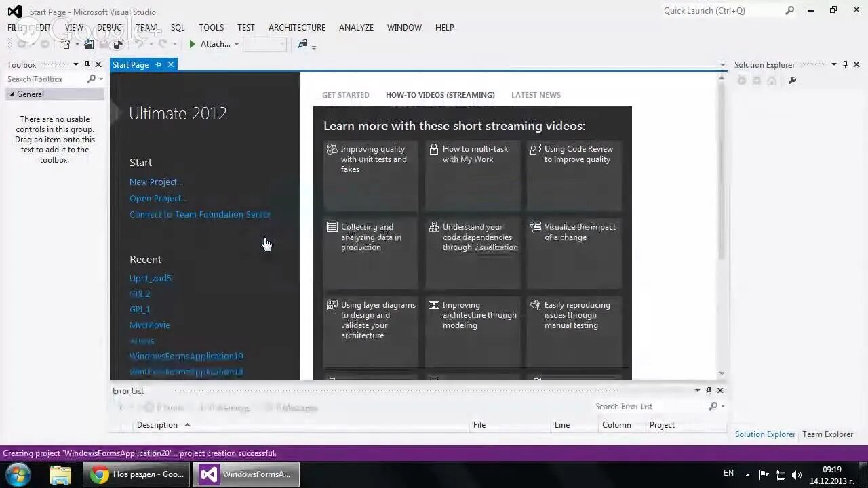Open the HELP menu
Image resolution: width=868 pixels, height=488 pixels.
point(445,28)
